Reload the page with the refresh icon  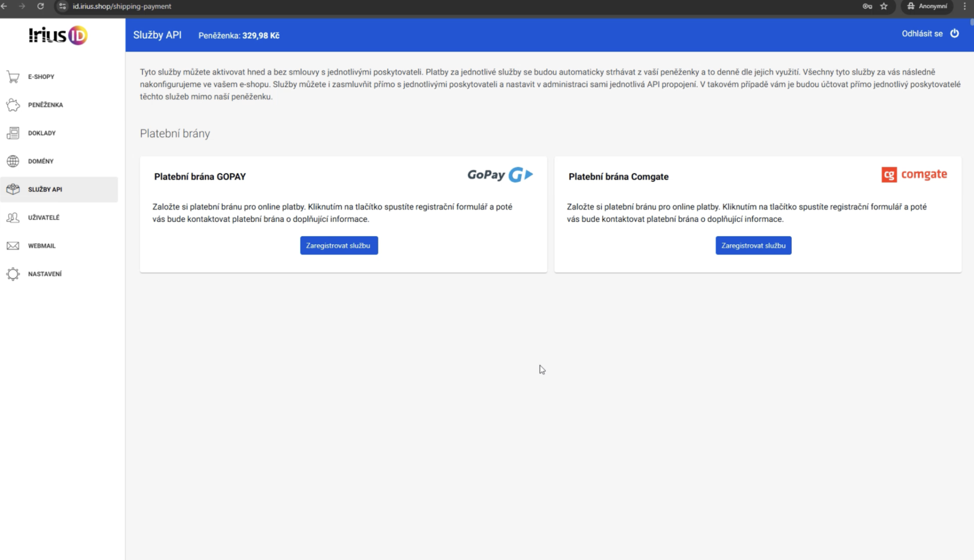click(40, 6)
